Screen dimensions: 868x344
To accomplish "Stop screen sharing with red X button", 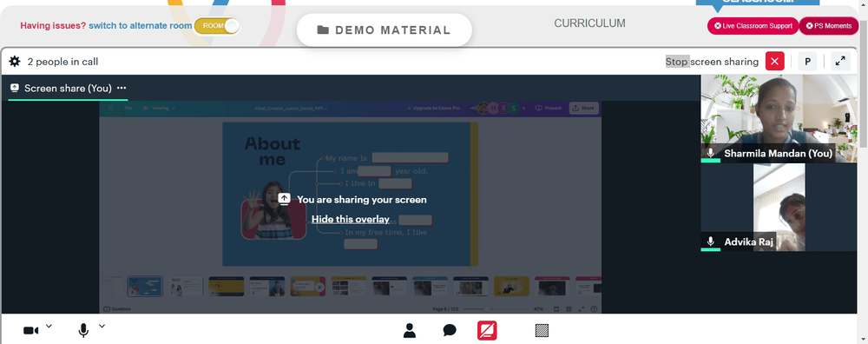I will pyautogui.click(x=774, y=62).
